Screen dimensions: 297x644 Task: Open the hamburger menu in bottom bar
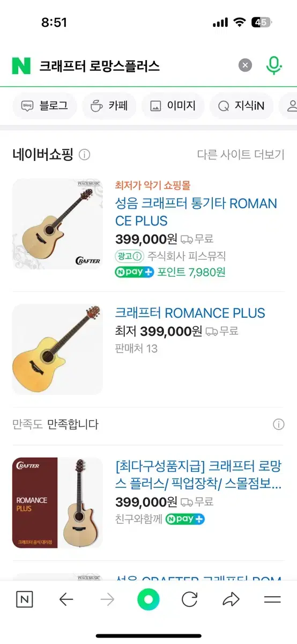(x=272, y=599)
